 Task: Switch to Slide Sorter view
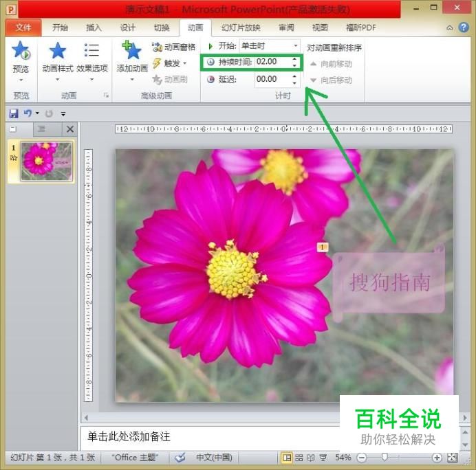299,458
